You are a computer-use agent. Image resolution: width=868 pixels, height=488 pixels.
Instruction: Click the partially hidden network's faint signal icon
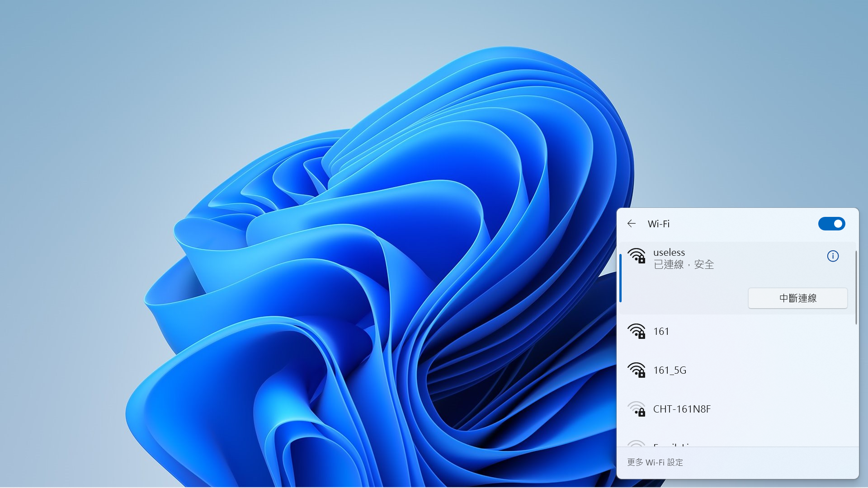[637, 444]
